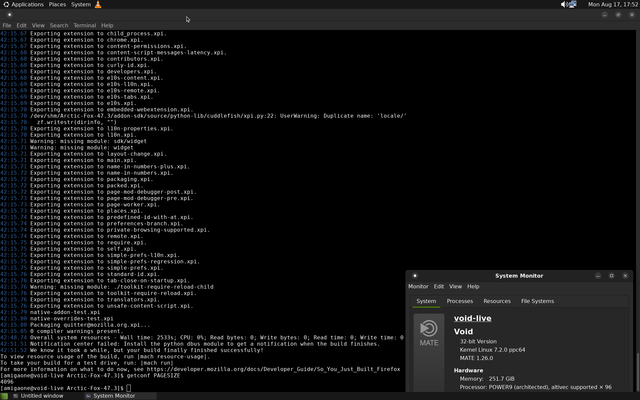640x400 pixels.
Task: Click the 'mach resource-usage' hint line
Action: 105,356
